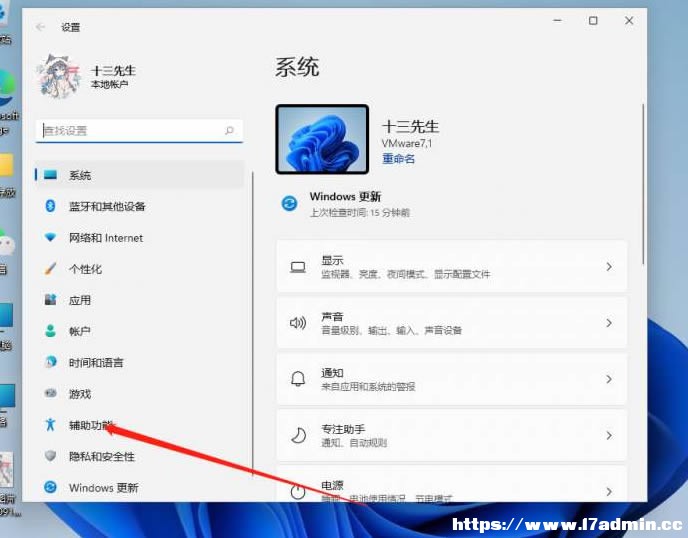The height and width of the screenshot is (538, 688).
Task: Expand the 电源 row chevron
Action: 609,491
